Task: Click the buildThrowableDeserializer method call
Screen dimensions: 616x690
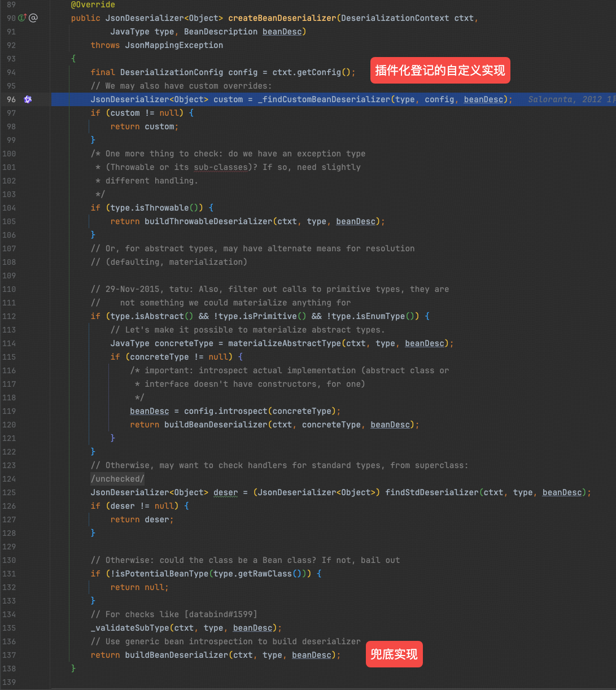Action: pos(208,221)
